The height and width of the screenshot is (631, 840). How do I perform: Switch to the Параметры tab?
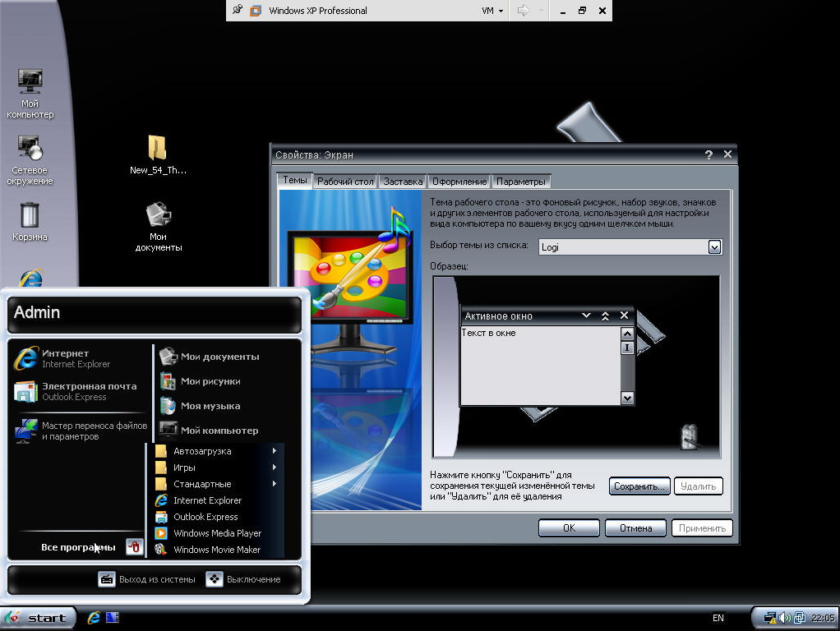click(521, 182)
